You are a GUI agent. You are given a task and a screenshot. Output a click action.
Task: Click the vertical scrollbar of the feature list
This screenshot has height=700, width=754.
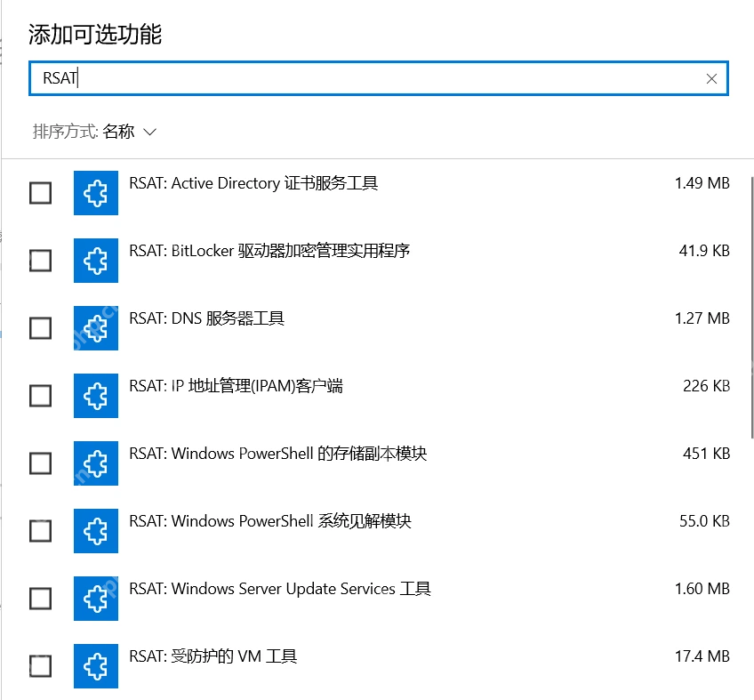coord(752,308)
